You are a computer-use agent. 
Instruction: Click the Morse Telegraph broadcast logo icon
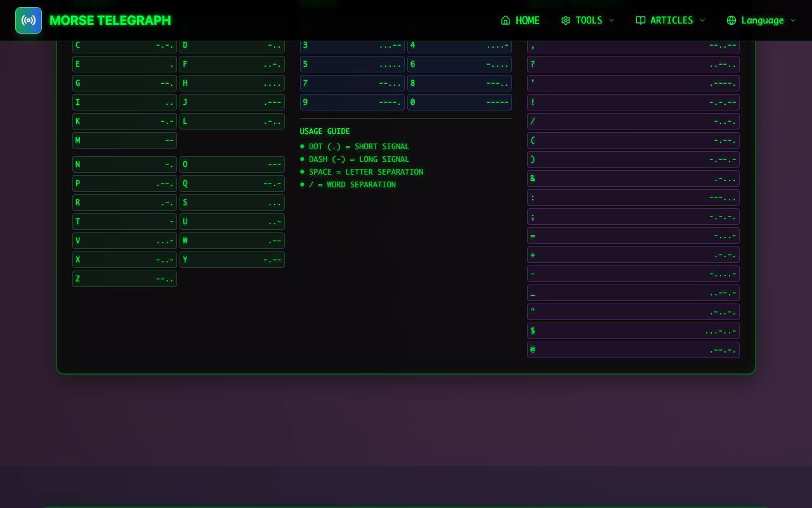(x=29, y=20)
